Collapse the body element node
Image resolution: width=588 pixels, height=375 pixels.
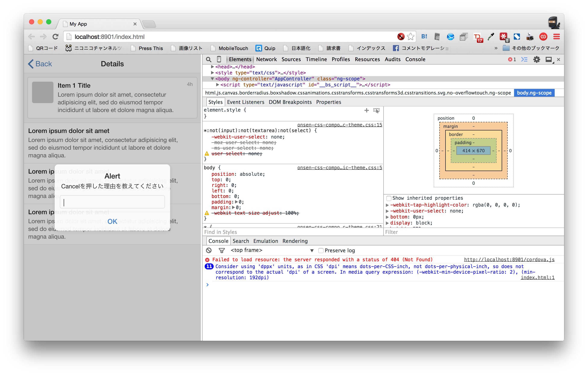(212, 79)
